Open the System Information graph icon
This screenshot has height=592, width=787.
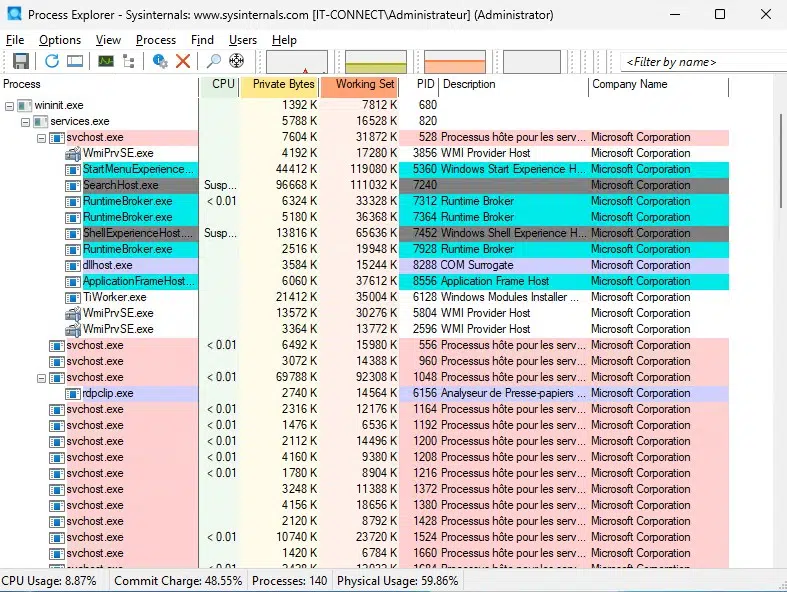tap(105, 61)
